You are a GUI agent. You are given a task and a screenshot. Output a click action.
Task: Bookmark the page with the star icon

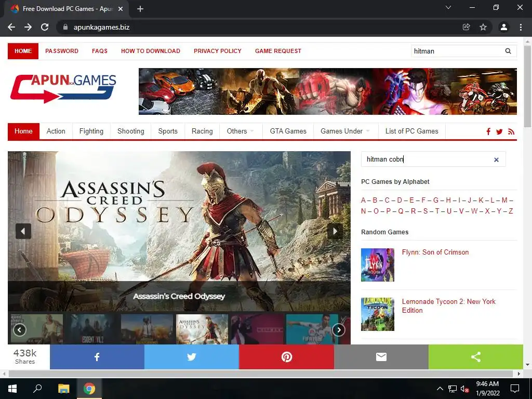pos(483,27)
